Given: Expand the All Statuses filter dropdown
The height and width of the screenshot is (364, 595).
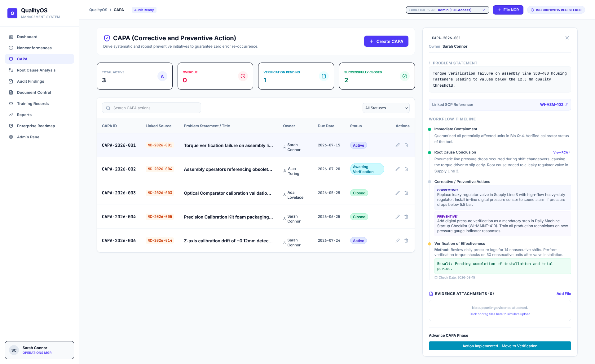Looking at the screenshot, I should click(x=386, y=108).
